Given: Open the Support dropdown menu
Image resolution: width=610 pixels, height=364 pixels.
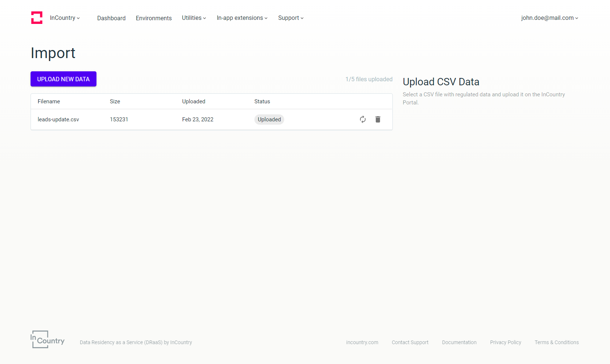Looking at the screenshot, I should [x=291, y=18].
